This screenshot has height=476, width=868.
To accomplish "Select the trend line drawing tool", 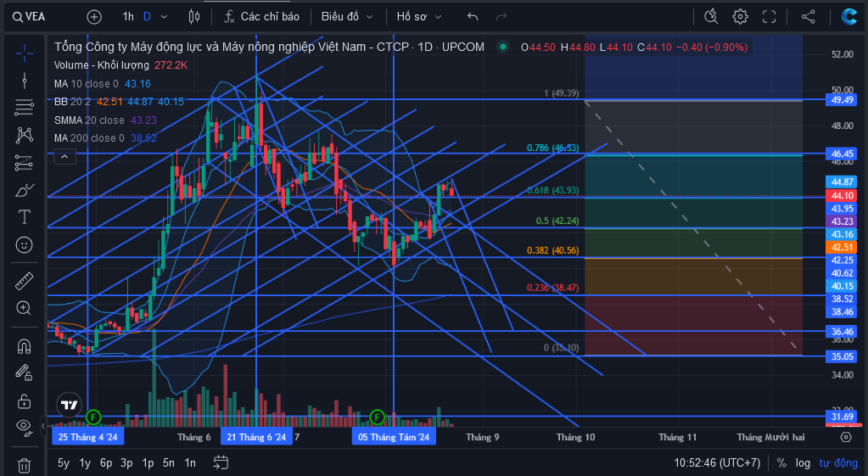I will click(x=24, y=81).
